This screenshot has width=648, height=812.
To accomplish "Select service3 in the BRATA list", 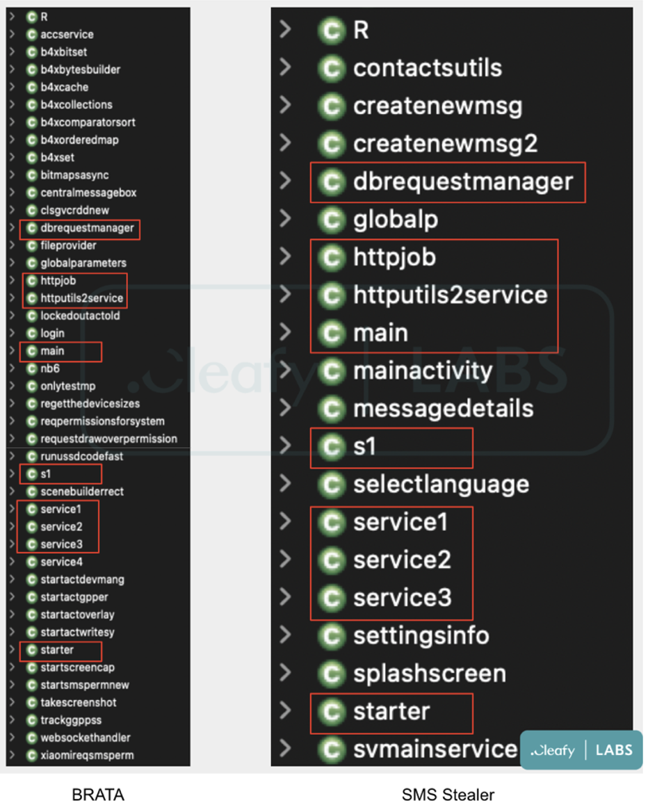I will coord(61,544).
